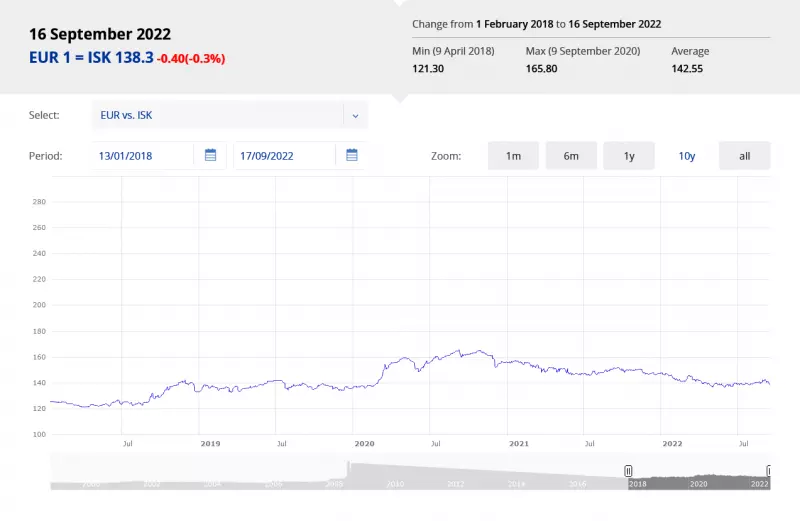Click the selected dark range in navigator
This screenshot has width=800, height=521.
(698, 479)
